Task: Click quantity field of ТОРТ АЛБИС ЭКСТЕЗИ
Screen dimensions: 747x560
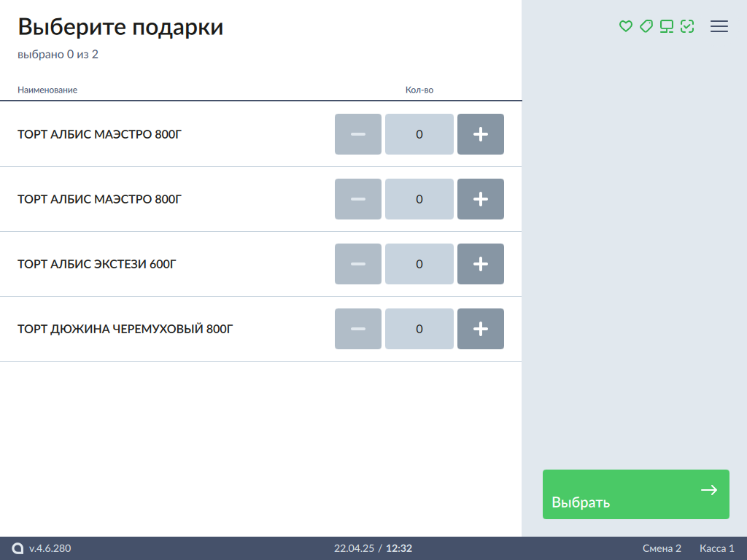Action: click(419, 264)
